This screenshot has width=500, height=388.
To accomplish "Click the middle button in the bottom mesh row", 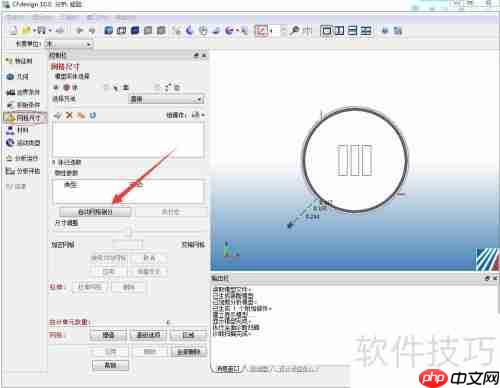I will click(x=148, y=335).
